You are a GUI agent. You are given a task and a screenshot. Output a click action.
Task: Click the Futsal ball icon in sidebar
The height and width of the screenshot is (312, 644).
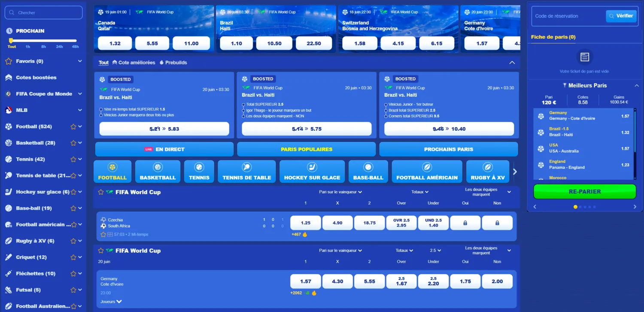(x=9, y=290)
